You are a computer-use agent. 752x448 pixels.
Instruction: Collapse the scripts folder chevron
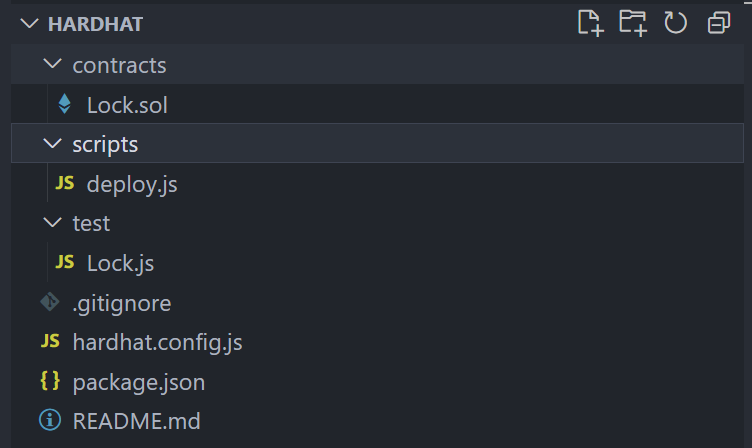point(52,143)
